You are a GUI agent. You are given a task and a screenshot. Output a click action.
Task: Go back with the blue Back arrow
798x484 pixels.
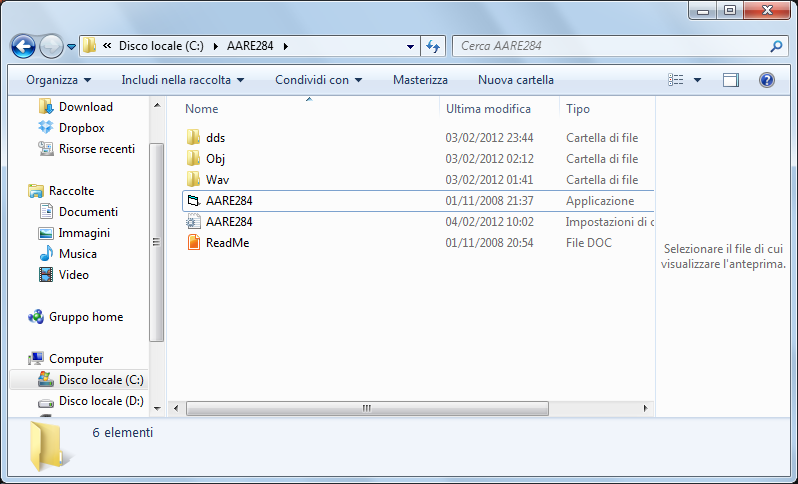coord(23,47)
